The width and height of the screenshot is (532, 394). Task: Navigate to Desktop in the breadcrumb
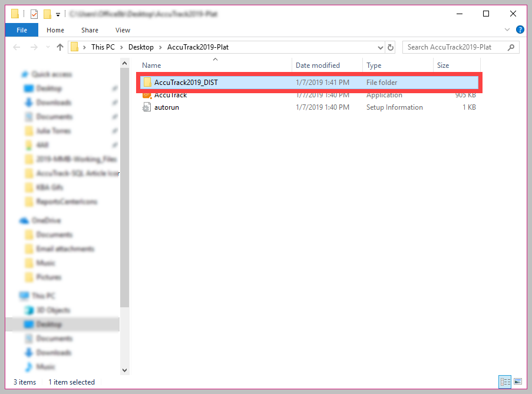click(x=141, y=47)
